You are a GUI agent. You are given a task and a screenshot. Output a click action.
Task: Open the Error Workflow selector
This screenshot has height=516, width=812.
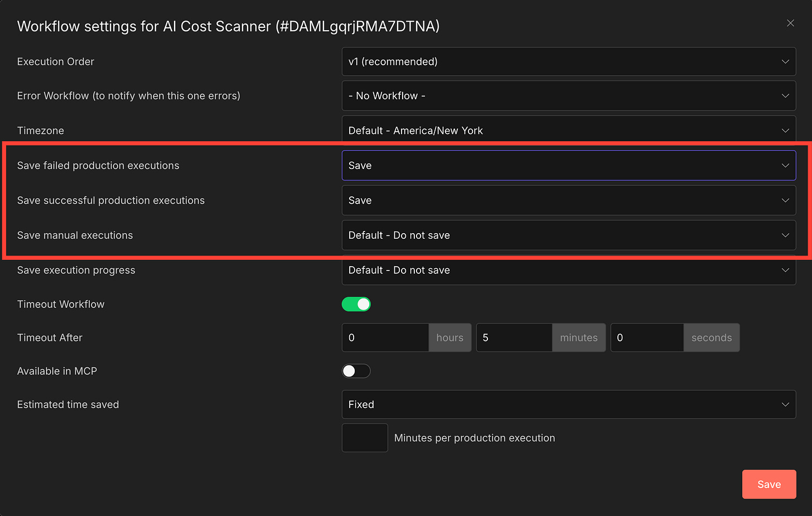[569, 95]
